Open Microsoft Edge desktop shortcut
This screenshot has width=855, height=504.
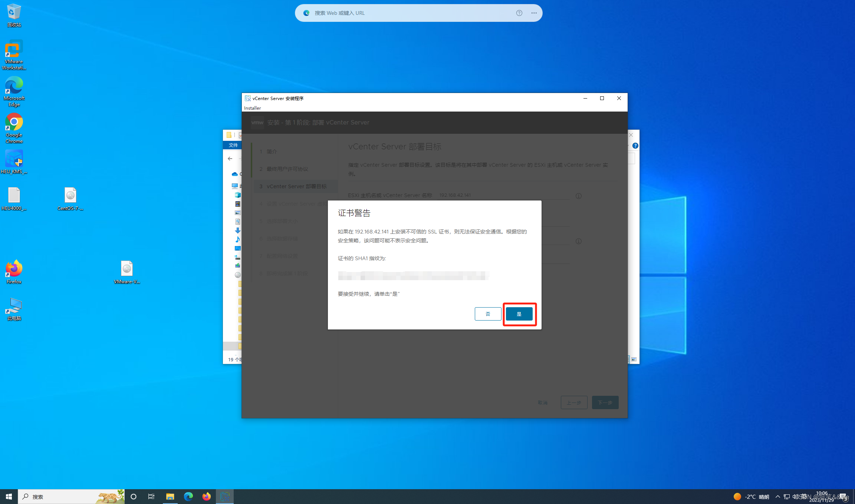pyautogui.click(x=14, y=92)
